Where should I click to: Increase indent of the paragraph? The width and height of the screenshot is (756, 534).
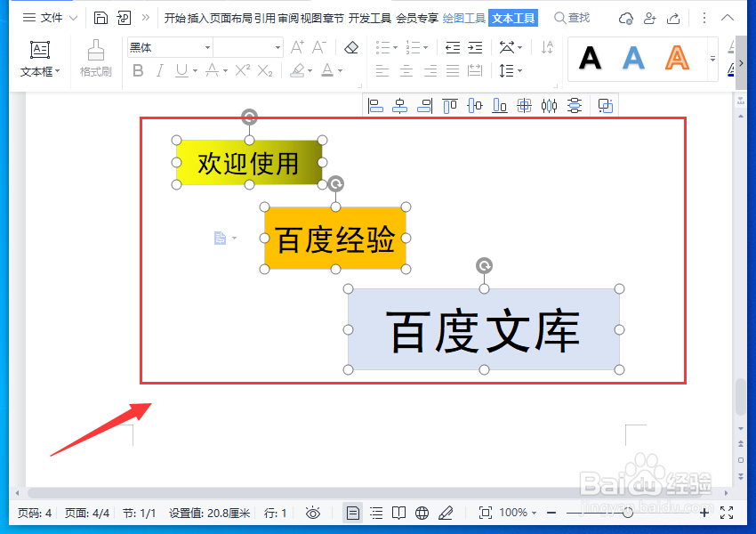pos(475,47)
